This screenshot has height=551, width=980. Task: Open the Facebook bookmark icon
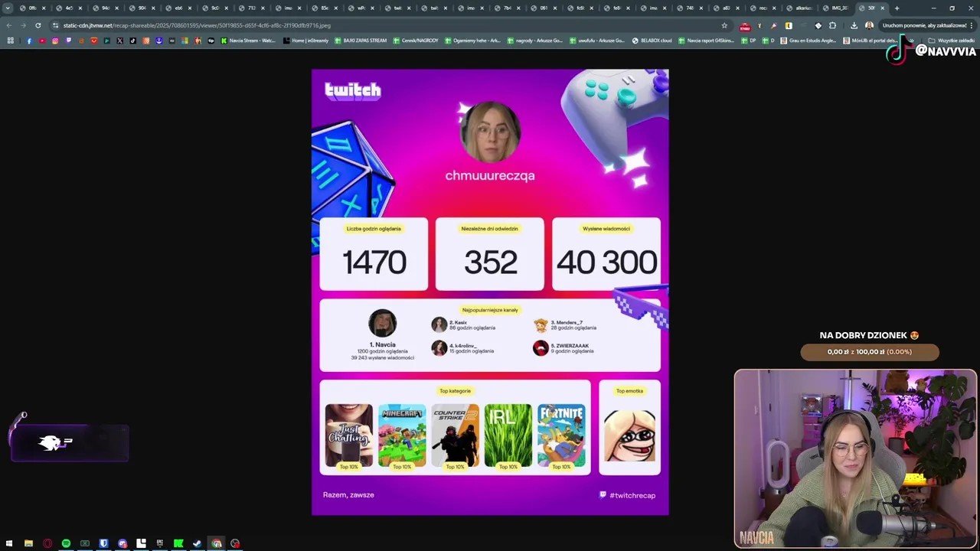(x=29, y=41)
